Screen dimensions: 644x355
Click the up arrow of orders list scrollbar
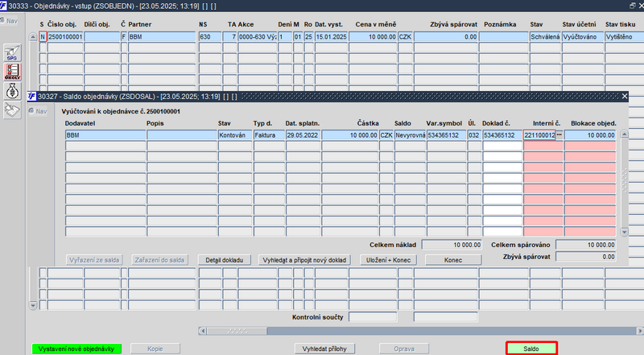click(33, 37)
